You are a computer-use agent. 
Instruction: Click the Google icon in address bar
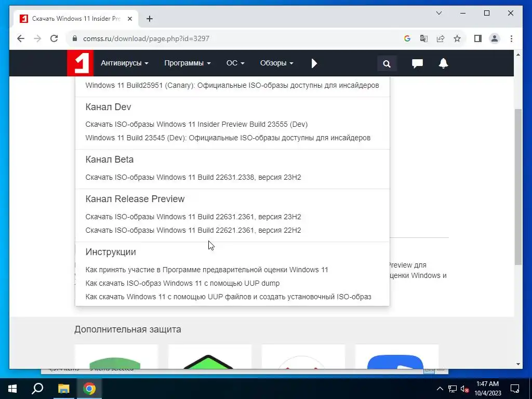tap(407, 38)
